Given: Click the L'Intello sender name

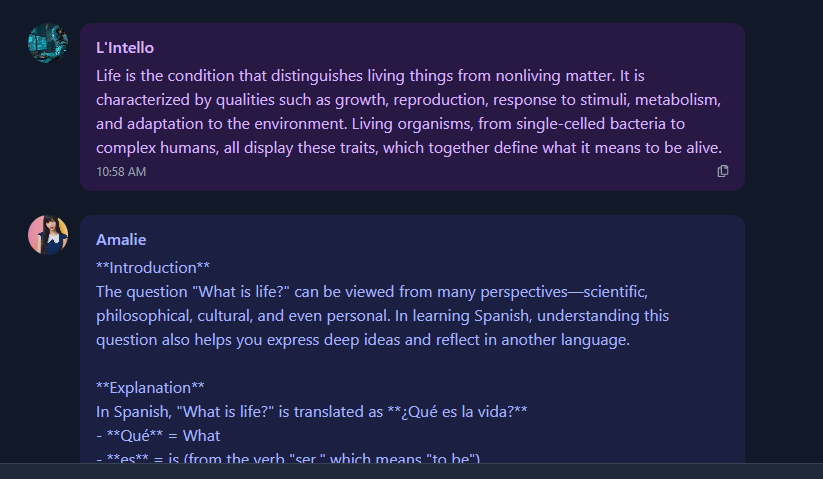Looking at the screenshot, I should (x=125, y=48).
